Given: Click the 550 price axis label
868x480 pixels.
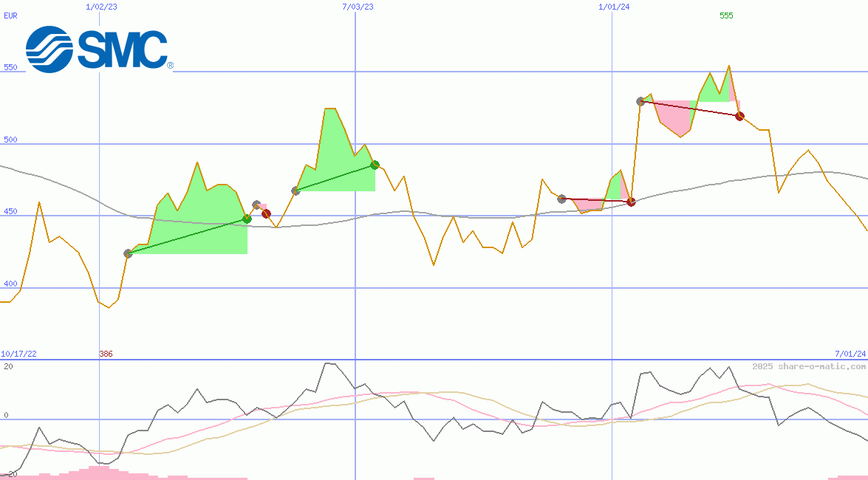Looking at the screenshot, I should [x=10, y=67].
